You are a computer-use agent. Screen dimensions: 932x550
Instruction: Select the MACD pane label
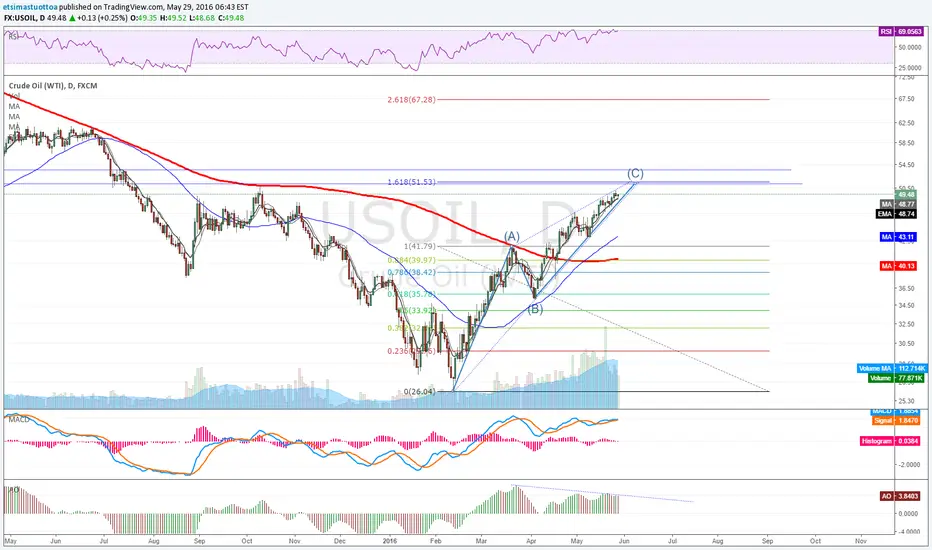click(19, 420)
